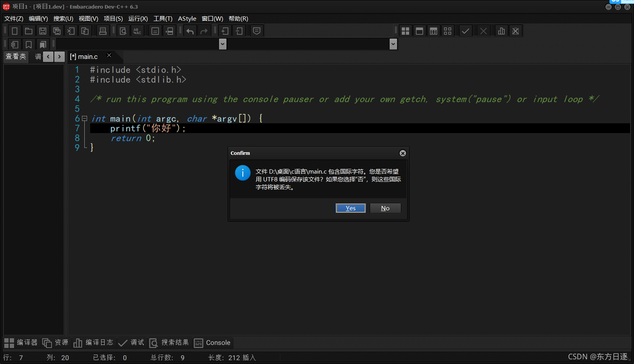Viewport: 634px width, 364px height.
Task: Show the Console panel
Action: (213, 343)
